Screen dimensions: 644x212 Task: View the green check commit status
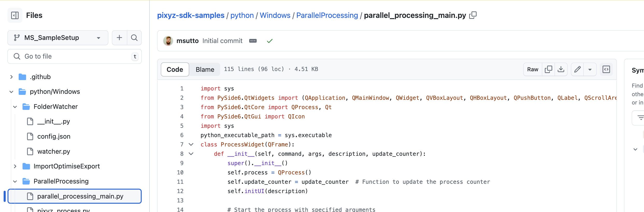270,41
